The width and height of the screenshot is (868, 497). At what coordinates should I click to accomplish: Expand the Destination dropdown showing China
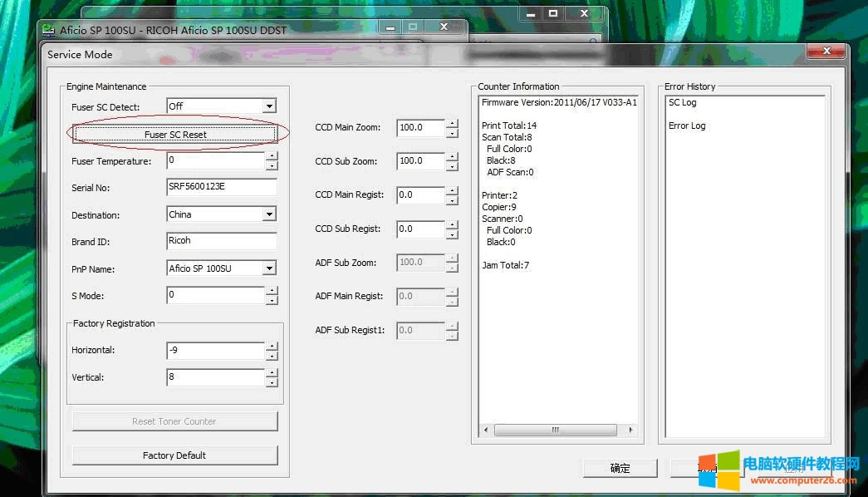(268, 214)
